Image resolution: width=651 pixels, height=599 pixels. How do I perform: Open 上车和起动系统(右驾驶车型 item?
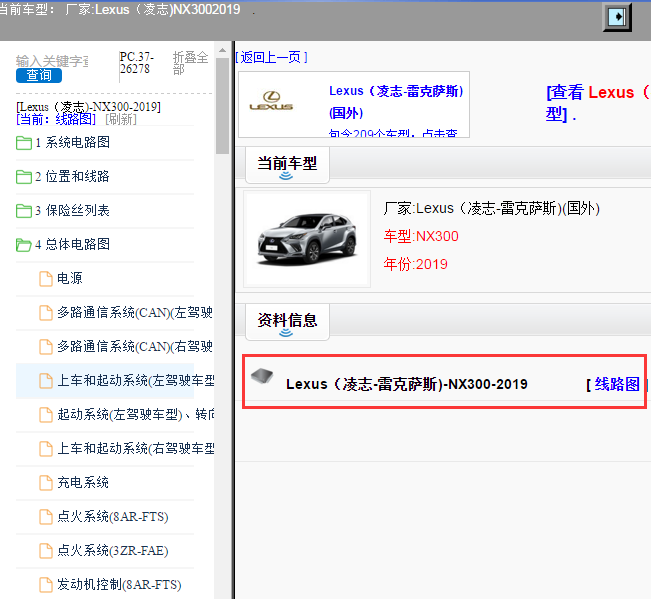(136, 448)
